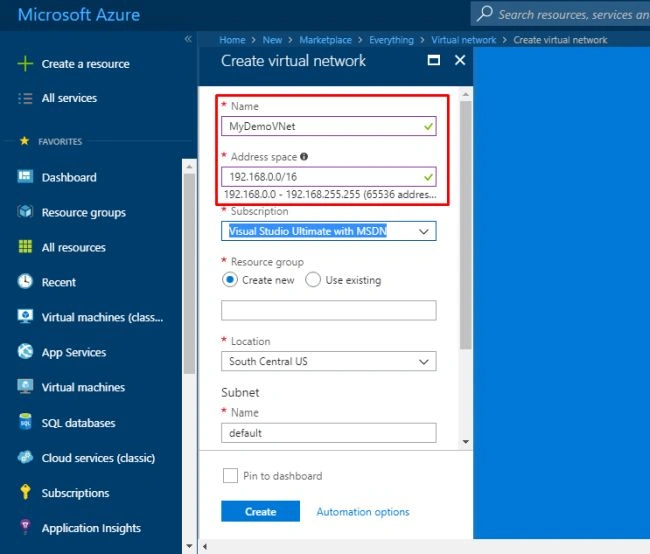Screen dimensions: 650x554
Task: Open Dashboard from the favorites
Action: point(69,177)
